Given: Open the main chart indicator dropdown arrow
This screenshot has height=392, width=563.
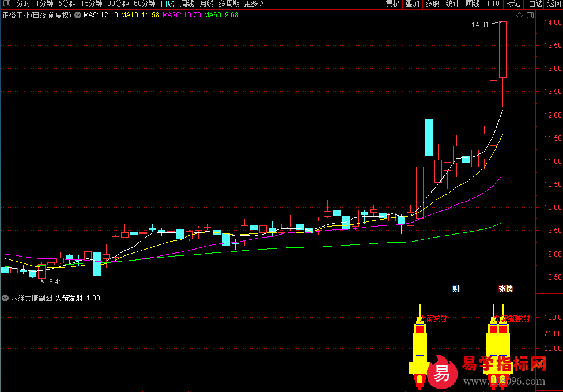Looking at the screenshot, I should (78, 15).
